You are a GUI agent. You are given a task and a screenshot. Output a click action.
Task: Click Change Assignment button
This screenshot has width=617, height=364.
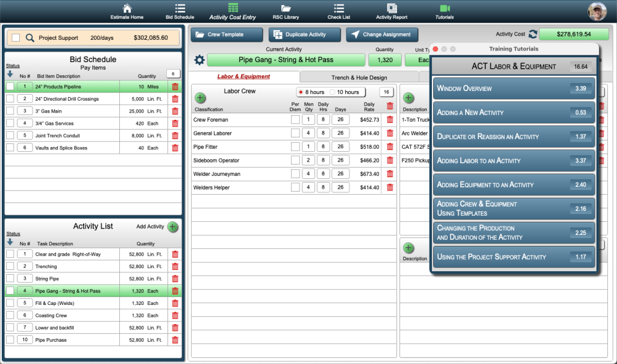click(x=382, y=34)
